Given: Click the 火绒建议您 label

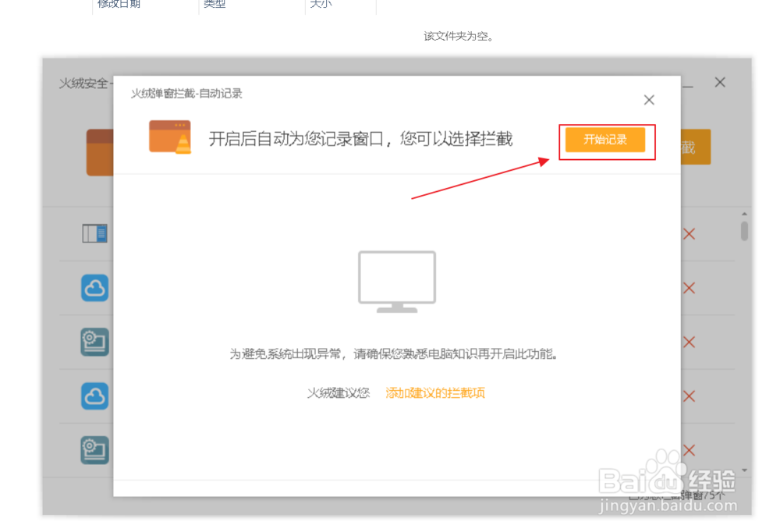Looking at the screenshot, I should (339, 393).
